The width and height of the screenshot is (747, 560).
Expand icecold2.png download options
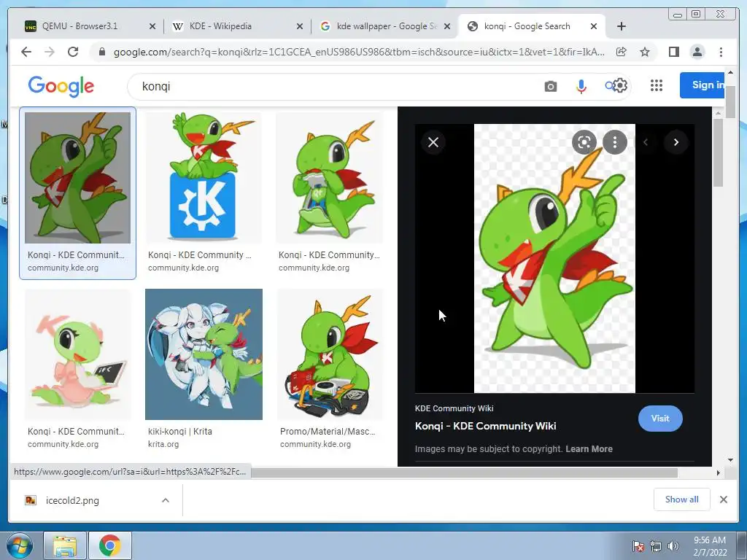coord(166,500)
